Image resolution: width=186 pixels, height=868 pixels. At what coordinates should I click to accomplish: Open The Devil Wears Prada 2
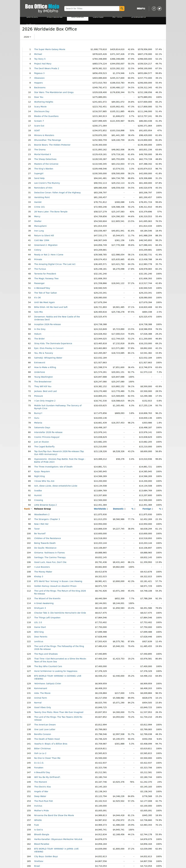pyautogui.click(x=47, y=68)
